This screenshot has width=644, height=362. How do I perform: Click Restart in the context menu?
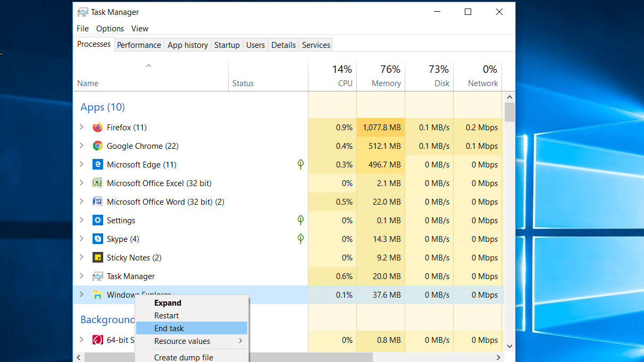(166, 315)
